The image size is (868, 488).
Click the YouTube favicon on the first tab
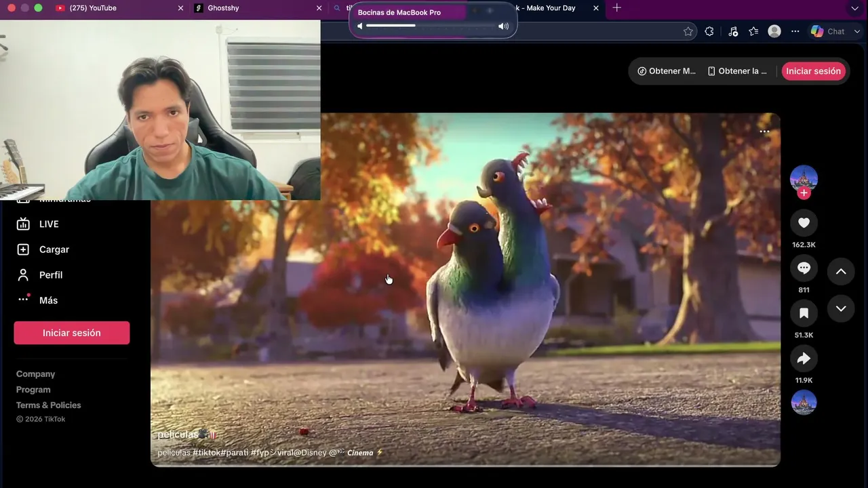[60, 8]
